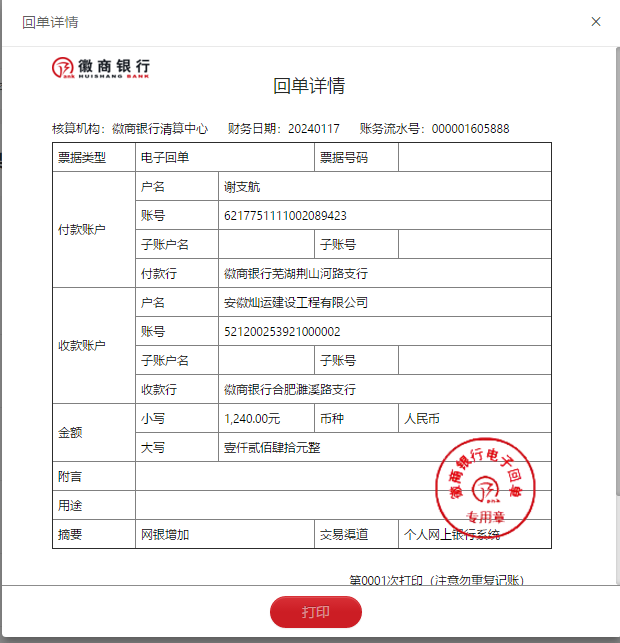620x643 pixels.
Task: Click the financial date 20240117
Action: pos(314,129)
